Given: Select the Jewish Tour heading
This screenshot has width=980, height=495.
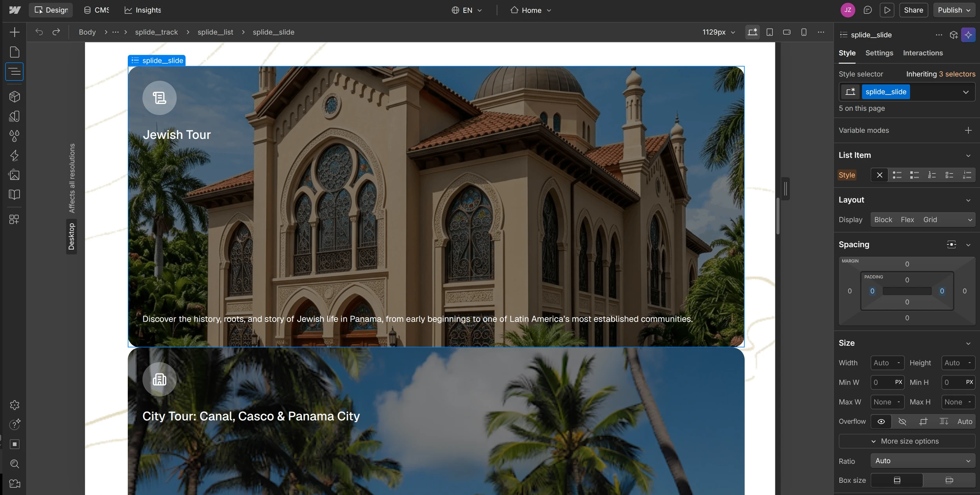Looking at the screenshot, I should [177, 135].
